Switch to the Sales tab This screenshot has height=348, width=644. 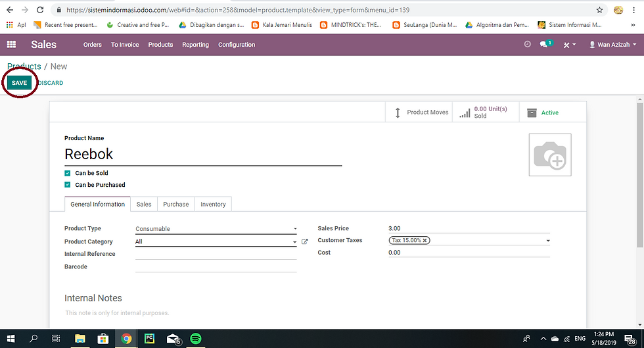[144, 204]
